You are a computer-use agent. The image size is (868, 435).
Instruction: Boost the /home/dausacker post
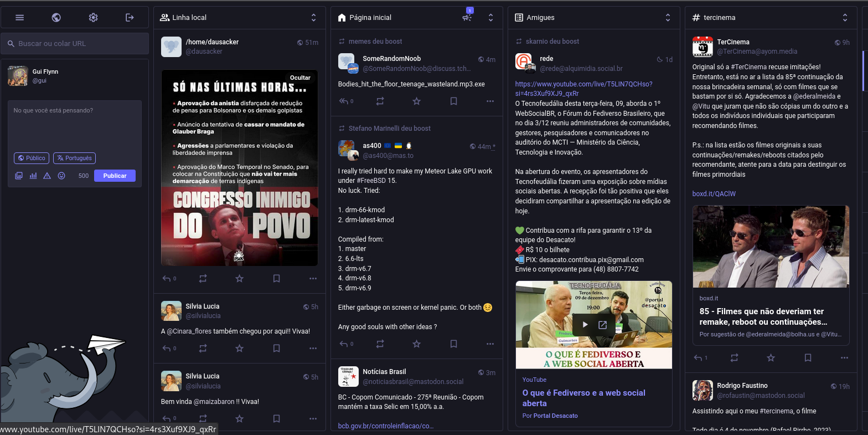coord(203,278)
